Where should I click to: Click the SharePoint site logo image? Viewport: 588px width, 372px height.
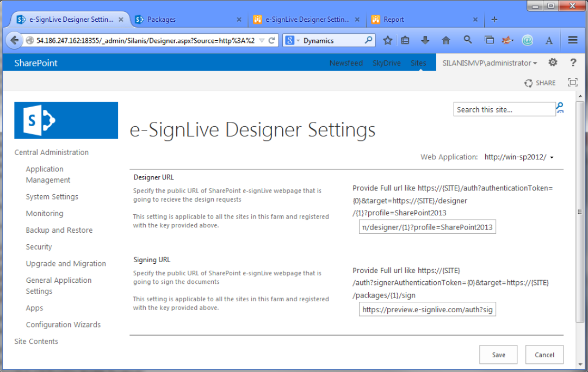point(66,120)
